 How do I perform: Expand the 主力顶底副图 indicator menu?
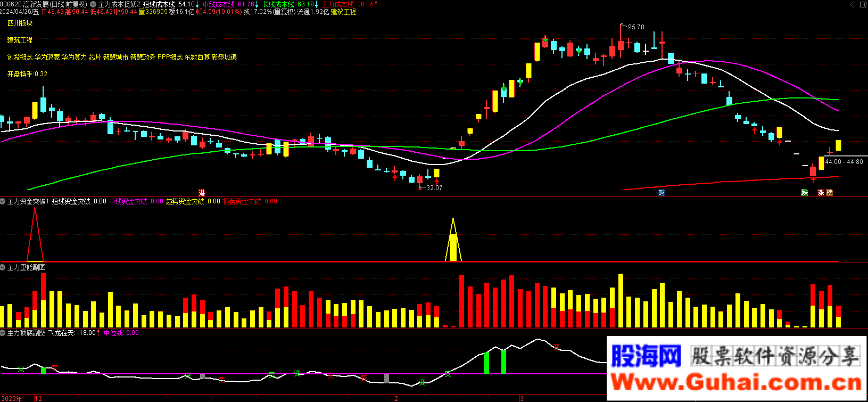click(3, 333)
